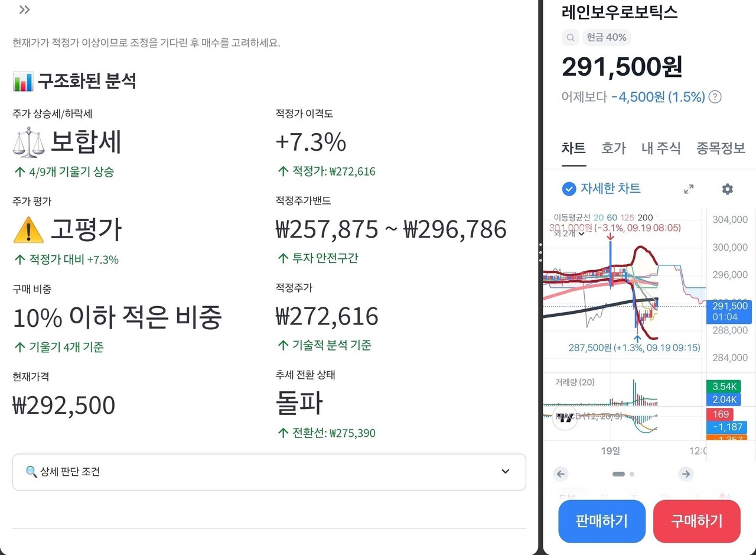
Task: Toggle the 20-period moving average in 이동평균선
Action: pos(598,218)
